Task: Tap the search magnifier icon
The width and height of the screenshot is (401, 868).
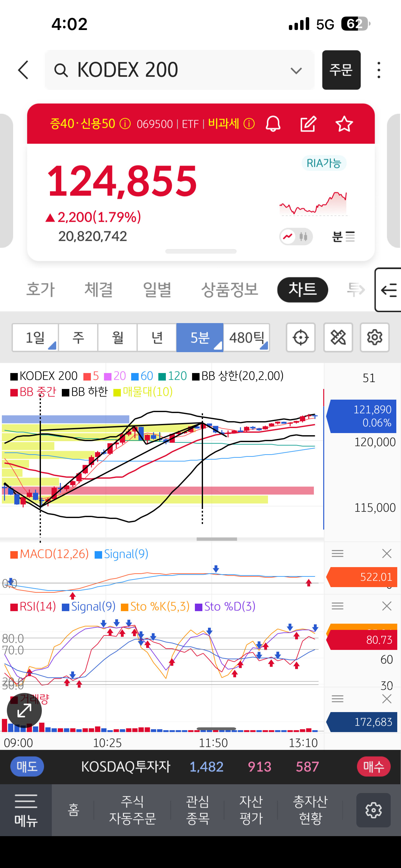Action: (x=61, y=70)
